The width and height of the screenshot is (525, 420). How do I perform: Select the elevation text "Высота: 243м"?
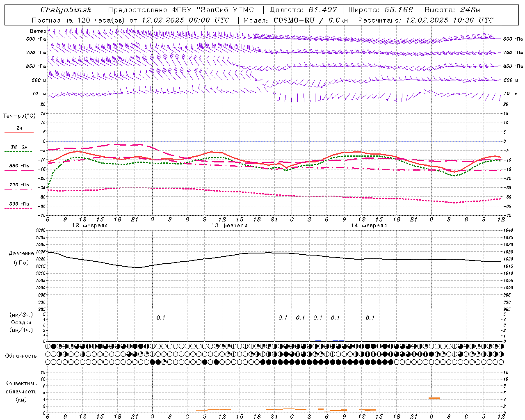[x=452, y=10]
